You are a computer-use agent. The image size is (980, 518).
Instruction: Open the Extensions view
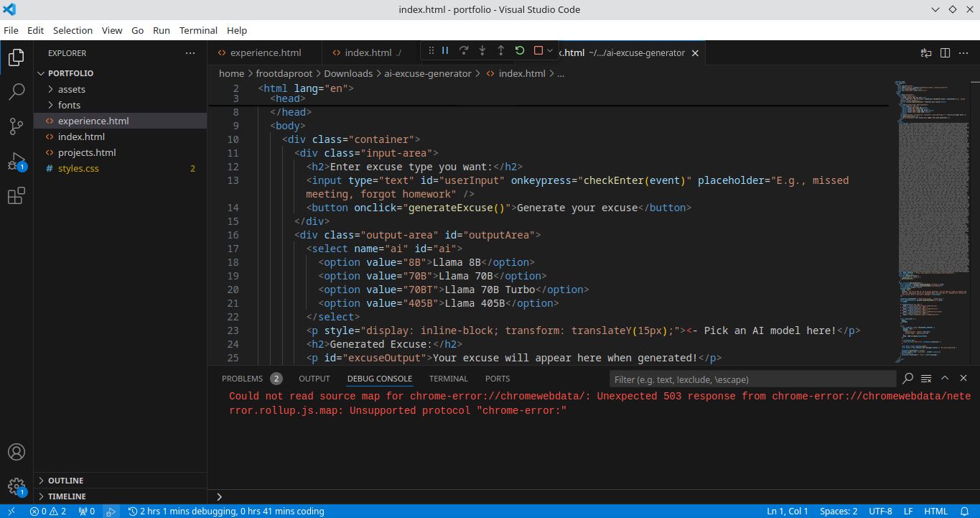pyautogui.click(x=17, y=195)
